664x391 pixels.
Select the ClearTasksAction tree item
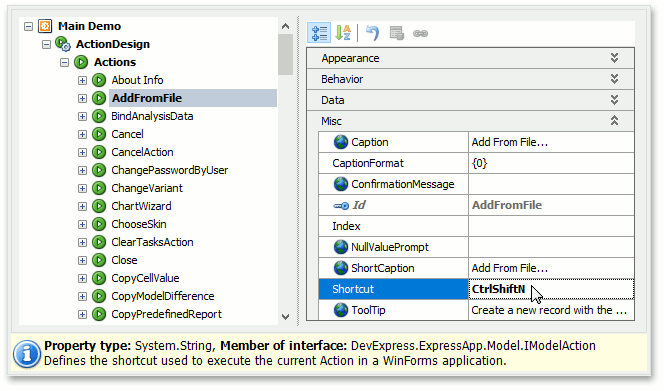(152, 242)
